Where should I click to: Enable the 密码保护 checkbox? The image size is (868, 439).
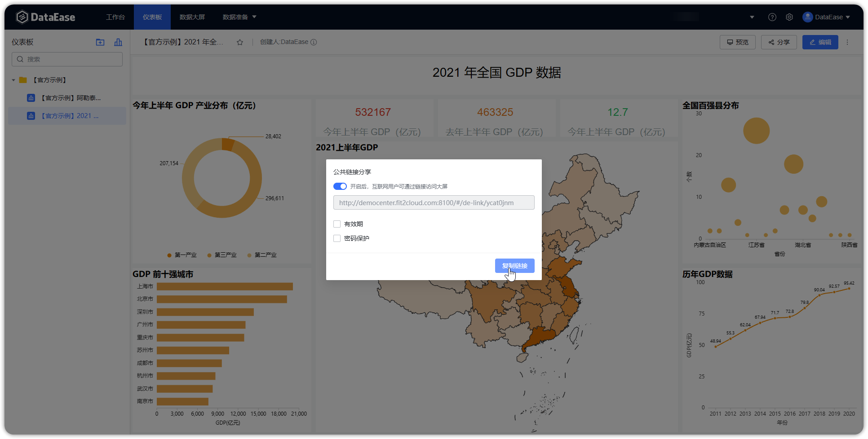(337, 238)
